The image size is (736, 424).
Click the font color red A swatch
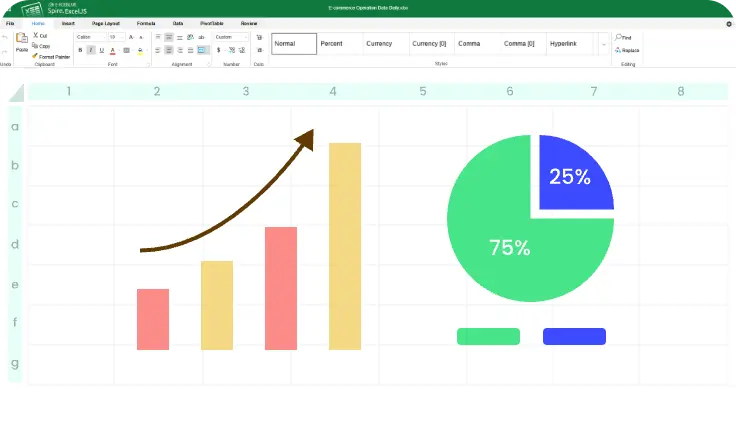click(x=112, y=50)
